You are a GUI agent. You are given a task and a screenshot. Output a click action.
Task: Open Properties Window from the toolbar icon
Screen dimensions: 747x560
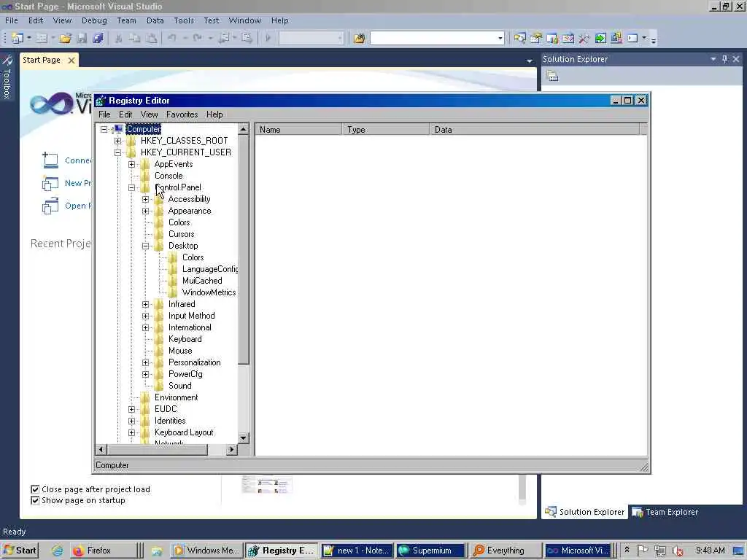[x=536, y=38]
